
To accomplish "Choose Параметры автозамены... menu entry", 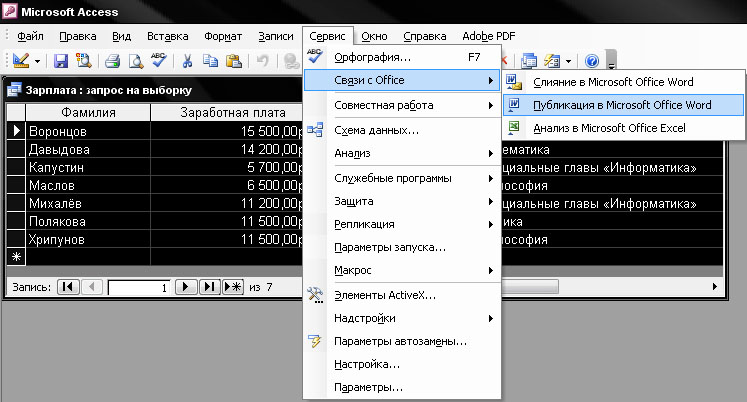I will click(402, 341).
